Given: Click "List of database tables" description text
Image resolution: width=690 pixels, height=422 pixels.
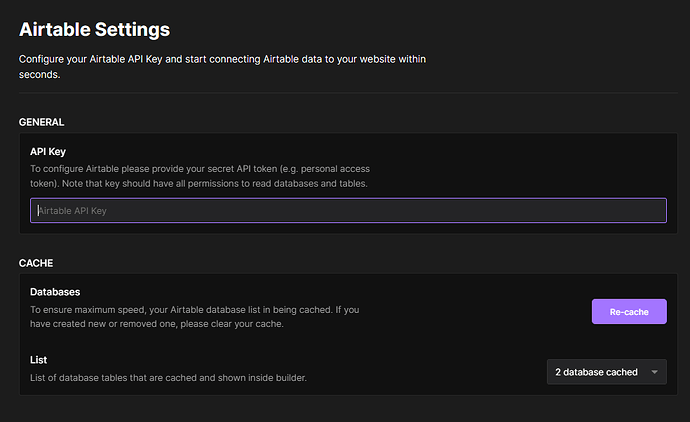Looking at the screenshot, I should click(168, 378).
